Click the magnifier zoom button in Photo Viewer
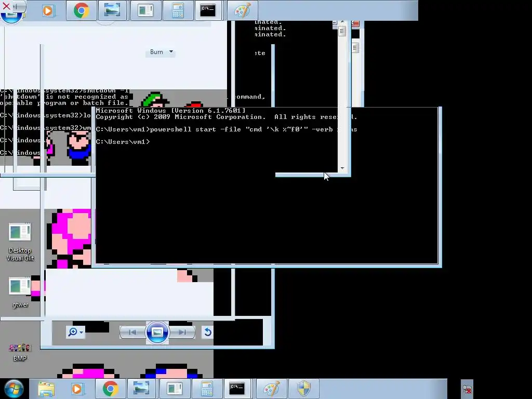The height and width of the screenshot is (399, 532). [75, 332]
